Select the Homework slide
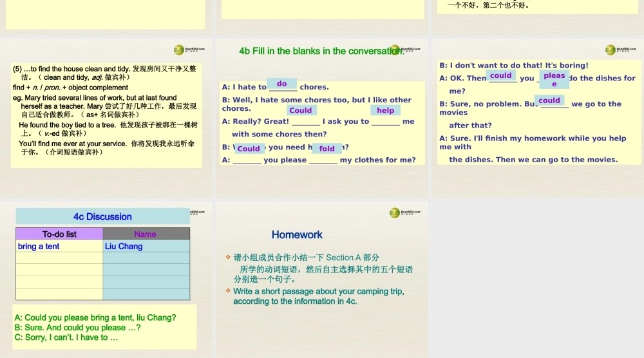 click(323, 279)
